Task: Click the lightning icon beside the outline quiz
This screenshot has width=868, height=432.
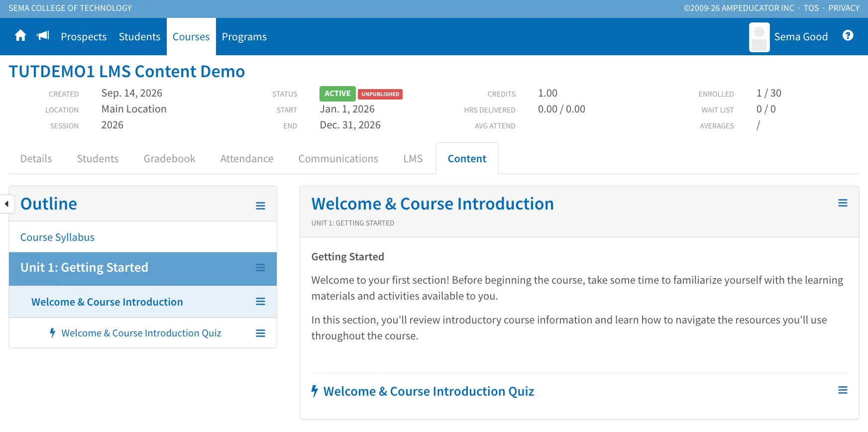Action: pyautogui.click(x=53, y=333)
